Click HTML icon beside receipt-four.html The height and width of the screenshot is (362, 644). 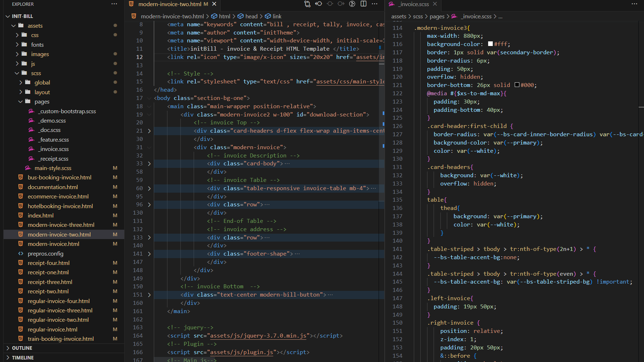point(21,263)
